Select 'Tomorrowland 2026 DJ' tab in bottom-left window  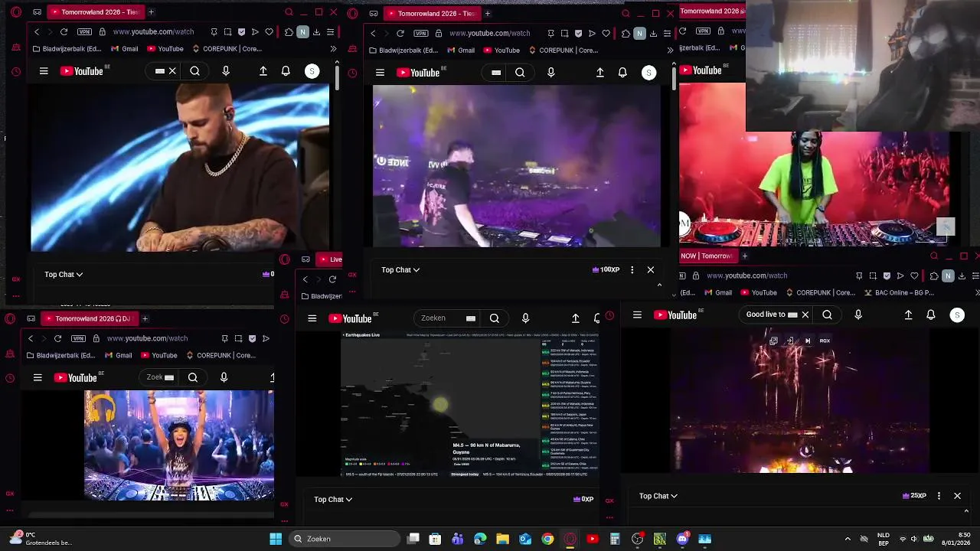88,318
